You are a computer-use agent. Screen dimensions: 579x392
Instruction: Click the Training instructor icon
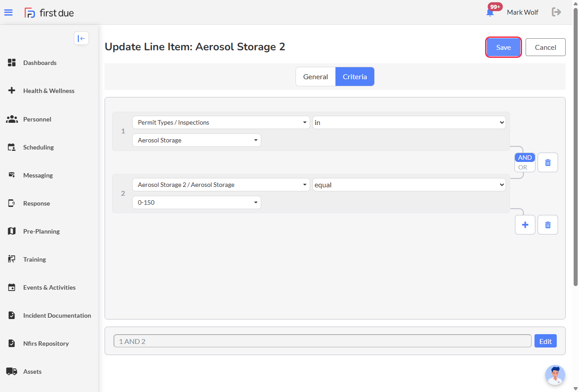click(12, 259)
